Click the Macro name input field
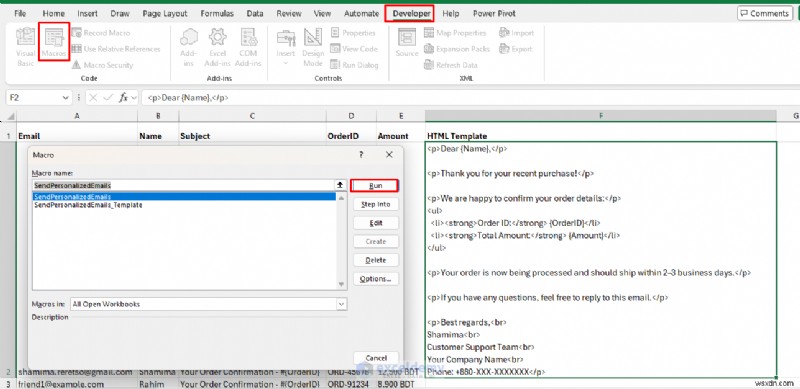Screen dimensions: 800x389 click(183, 185)
